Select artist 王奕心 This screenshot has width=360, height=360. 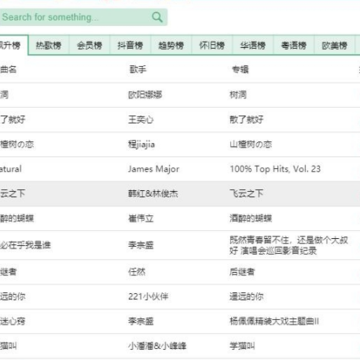point(141,119)
